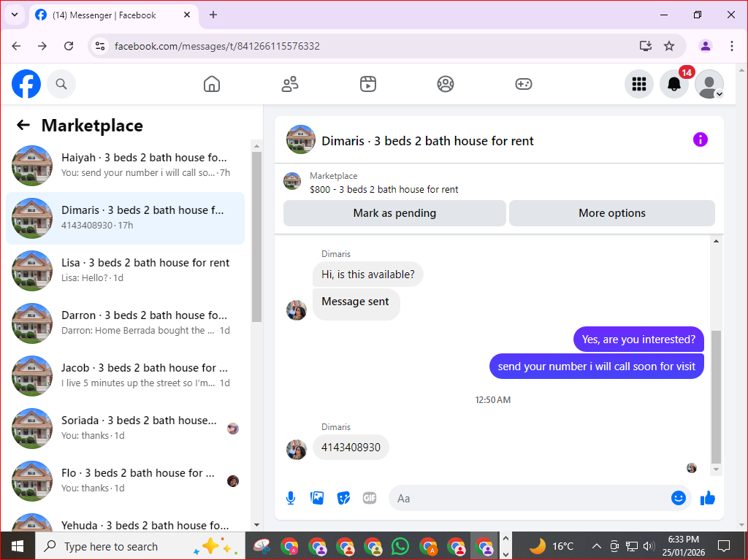Focus the Aa message input field
748x560 pixels.
(x=530, y=499)
